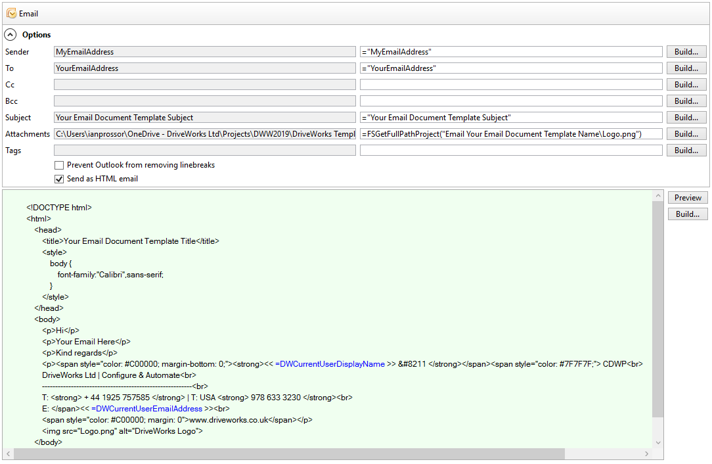Click Build button for Bcc row

(686, 101)
